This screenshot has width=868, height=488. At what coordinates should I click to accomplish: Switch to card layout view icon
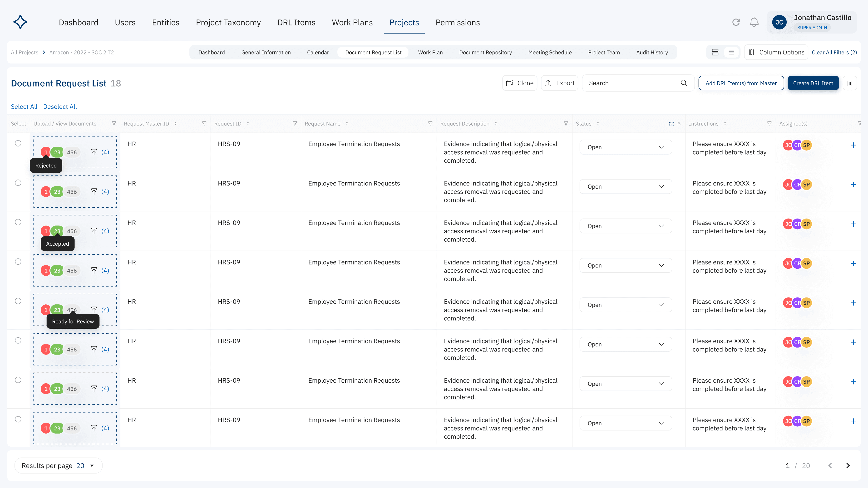tap(715, 52)
